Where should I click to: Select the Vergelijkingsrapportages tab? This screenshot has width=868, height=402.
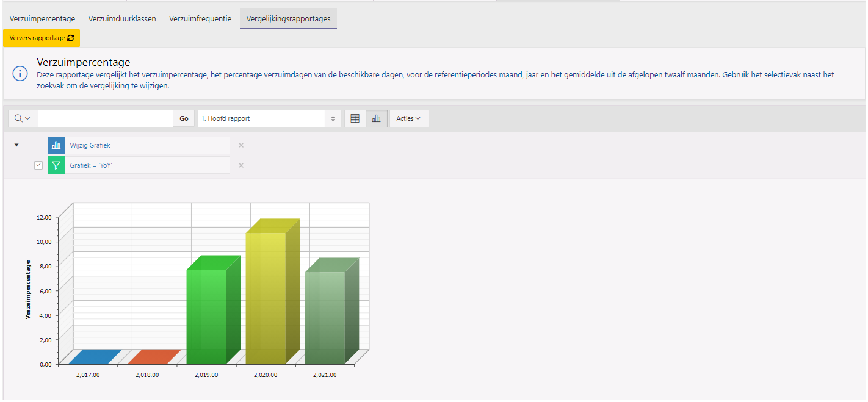pyautogui.click(x=288, y=19)
